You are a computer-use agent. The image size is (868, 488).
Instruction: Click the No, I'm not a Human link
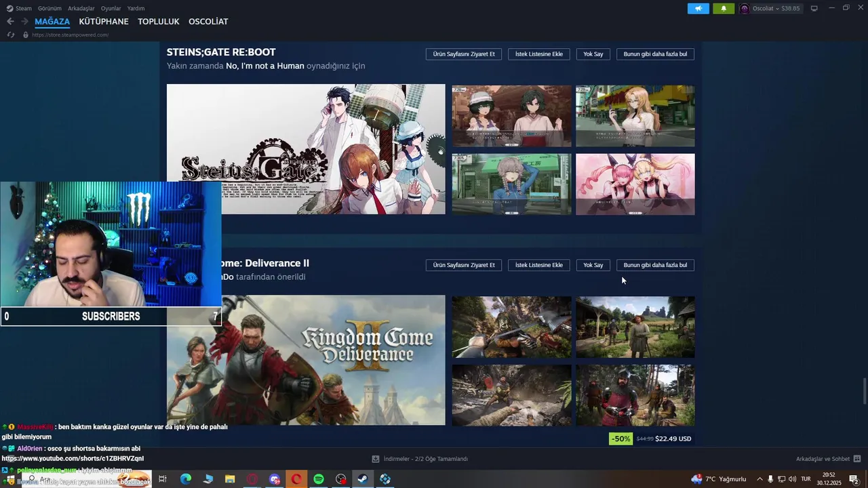click(x=264, y=66)
